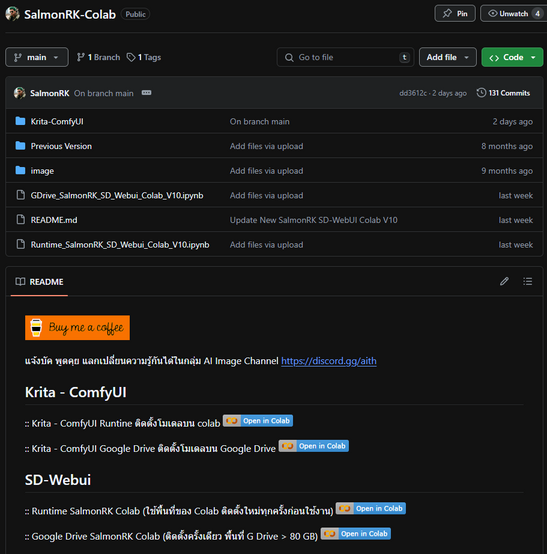Expand the Add file dropdown
The height and width of the screenshot is (554, 547).
tap(448, 57)
